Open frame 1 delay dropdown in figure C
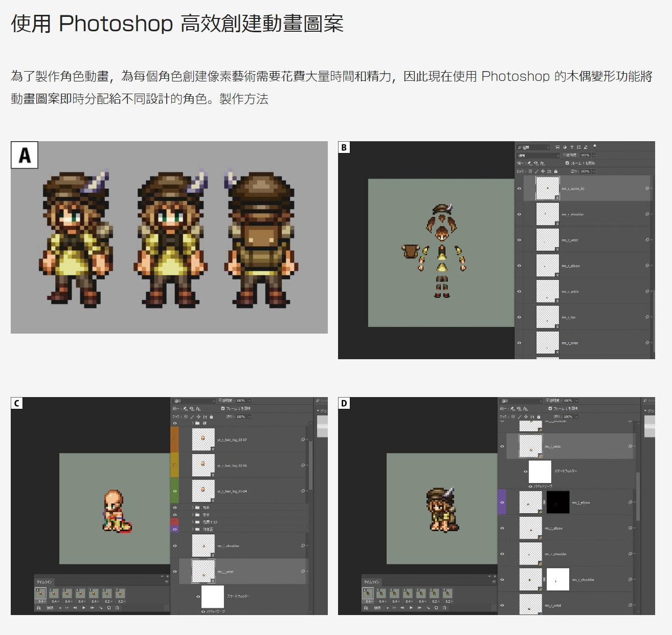This screenshot has width=672, height=635. tap(41, 602)
